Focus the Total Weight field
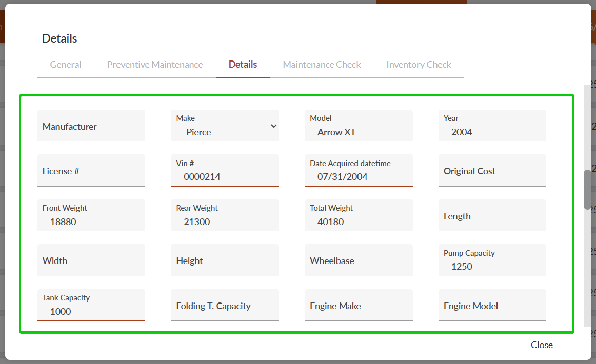Screen dimensions: 596x364 [x=358, y=221]
